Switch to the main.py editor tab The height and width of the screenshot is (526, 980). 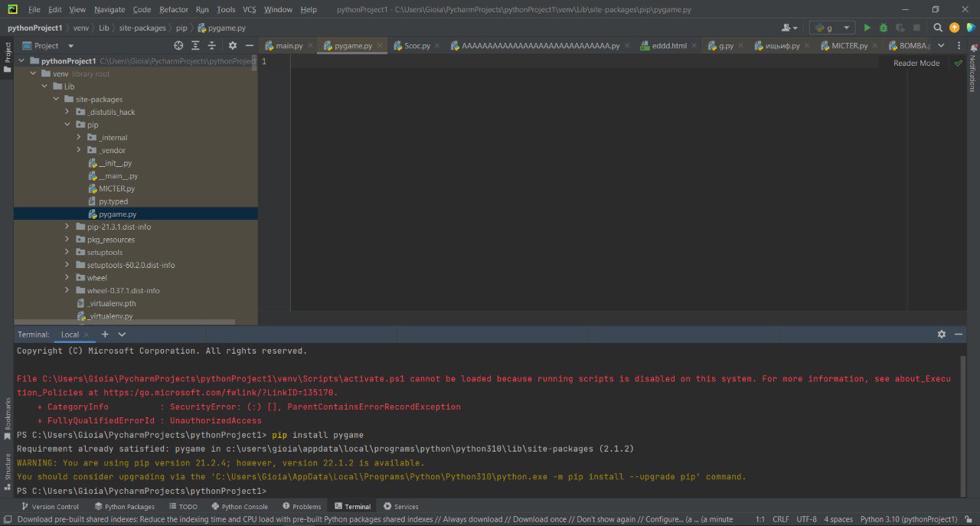(x=289, y=46)
